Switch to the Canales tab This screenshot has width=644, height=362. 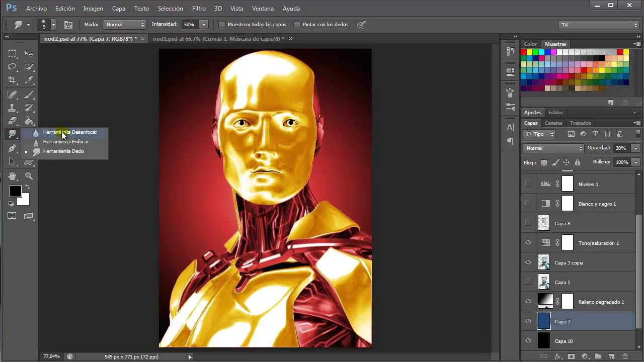[553, 123]
